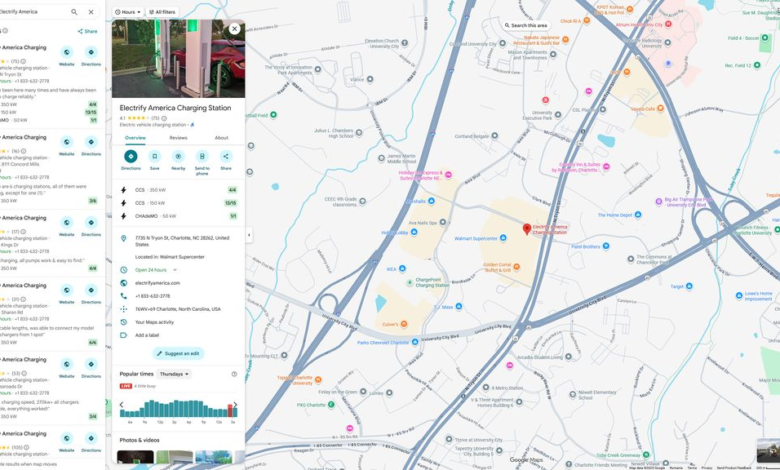Switch to the About tab
This screenshot has width=780, height=470.
[221, 138]
